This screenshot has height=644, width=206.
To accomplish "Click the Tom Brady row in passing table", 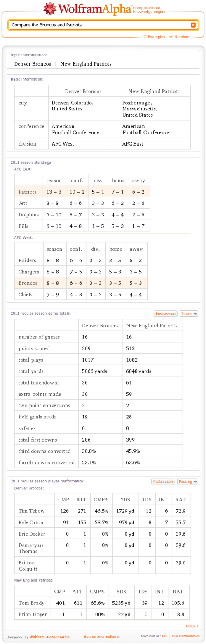I will (102, 603).
